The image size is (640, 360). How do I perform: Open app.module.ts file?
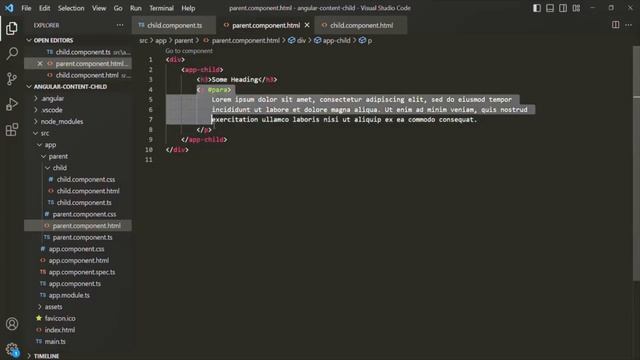click(x=69, y=295)
